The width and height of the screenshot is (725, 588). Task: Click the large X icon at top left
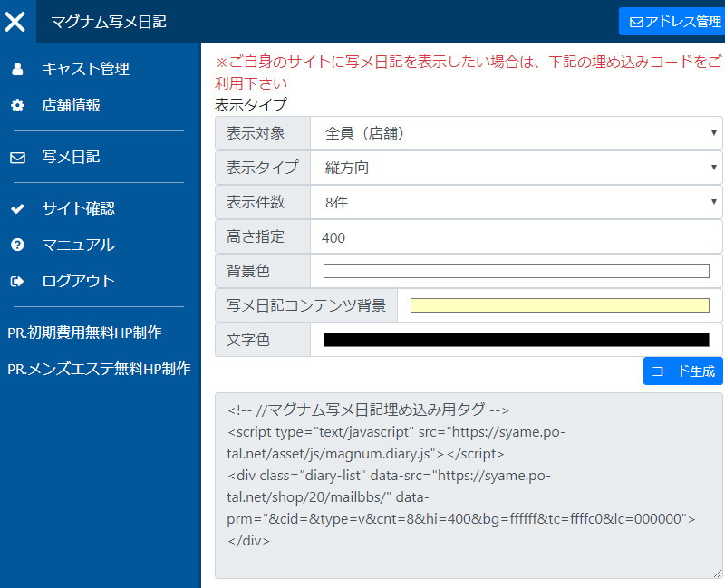click(16, 21)
